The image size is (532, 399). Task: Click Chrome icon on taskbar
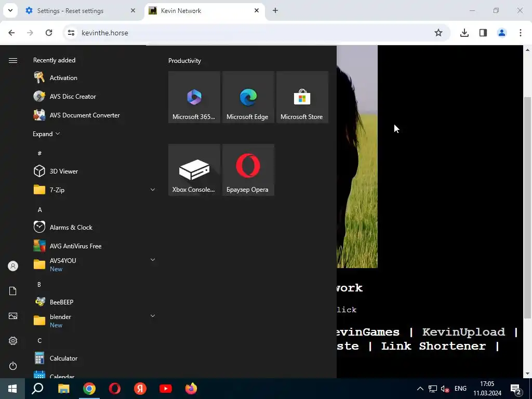click(89, 389)
